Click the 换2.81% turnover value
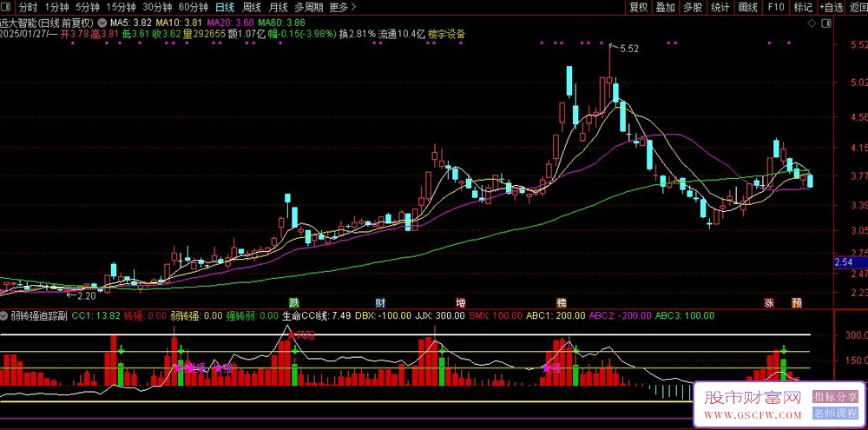The image size is (868, 430). click(x=358, y=34)
